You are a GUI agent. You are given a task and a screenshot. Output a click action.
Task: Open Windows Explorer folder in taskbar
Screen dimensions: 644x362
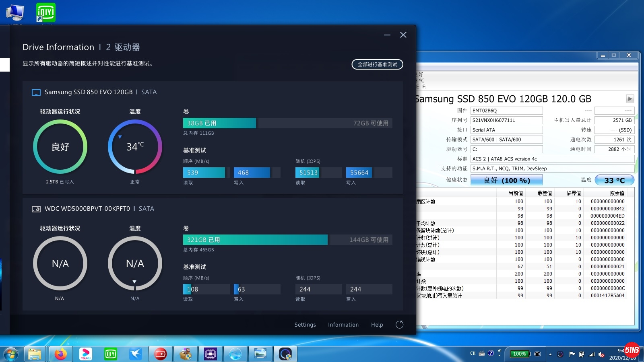pyautogui.click(x=35, y=354)
